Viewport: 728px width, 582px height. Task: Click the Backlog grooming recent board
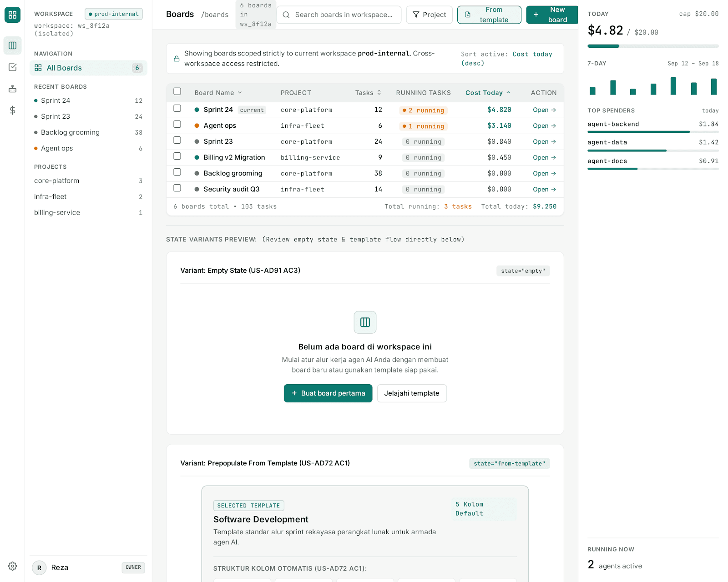click(88, 132)
